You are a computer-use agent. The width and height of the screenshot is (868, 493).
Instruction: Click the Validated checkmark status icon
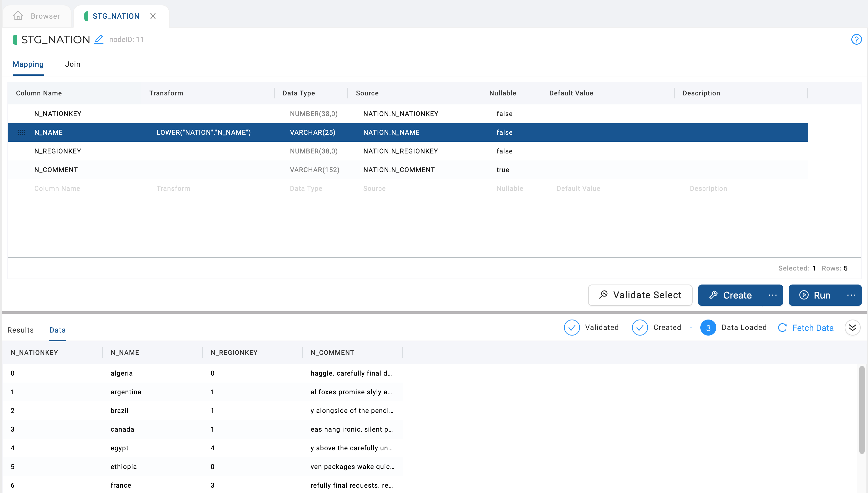coord(572,328)
